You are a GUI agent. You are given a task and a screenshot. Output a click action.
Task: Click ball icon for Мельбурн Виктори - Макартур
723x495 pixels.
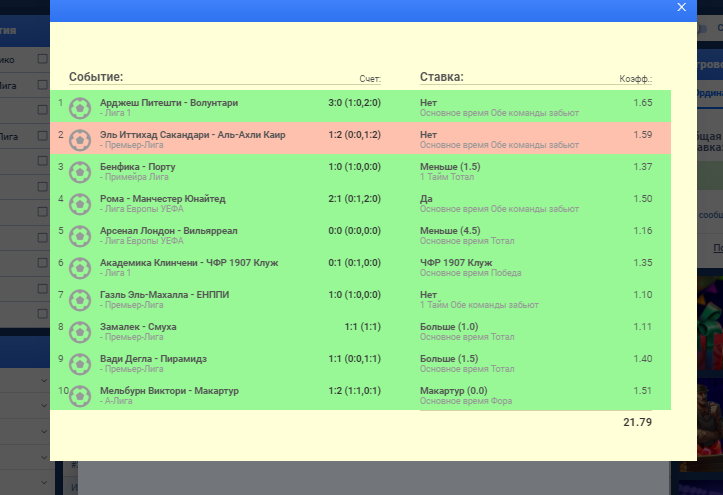point(80,395)
